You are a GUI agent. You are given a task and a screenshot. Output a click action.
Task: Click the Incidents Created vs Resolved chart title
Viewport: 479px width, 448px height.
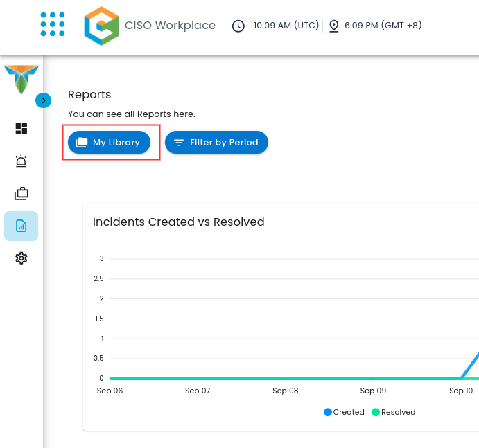pyautogui.click(x=179, y=222)
